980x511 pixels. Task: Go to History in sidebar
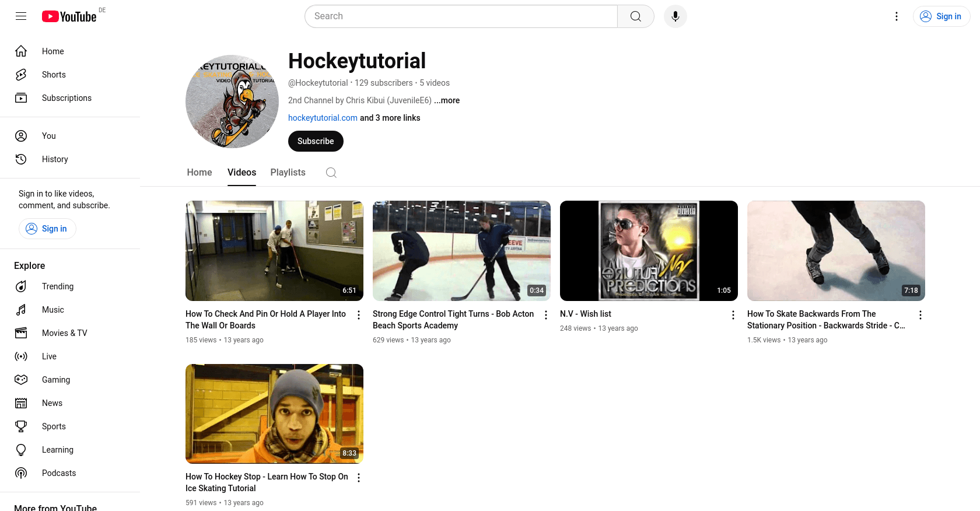coord(55,159)
